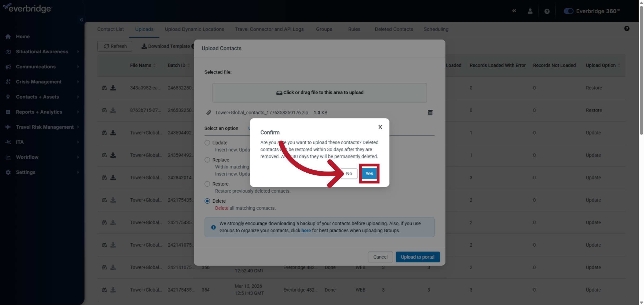Click download icon for 343a0952-ea file row
Image resolution: width=644 pixels, height=305 pixels.
coord(113,88)
